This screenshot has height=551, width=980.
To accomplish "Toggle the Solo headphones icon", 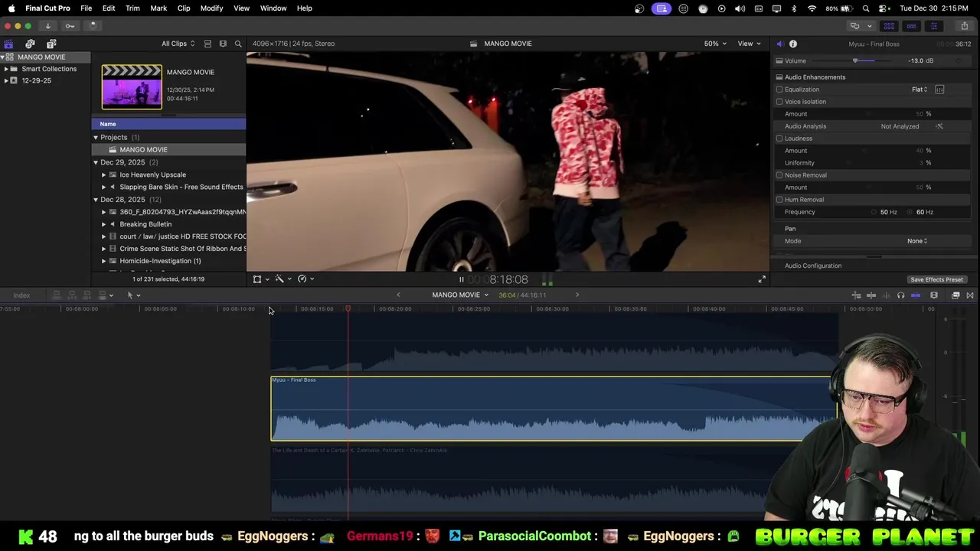I will (900, 295).
